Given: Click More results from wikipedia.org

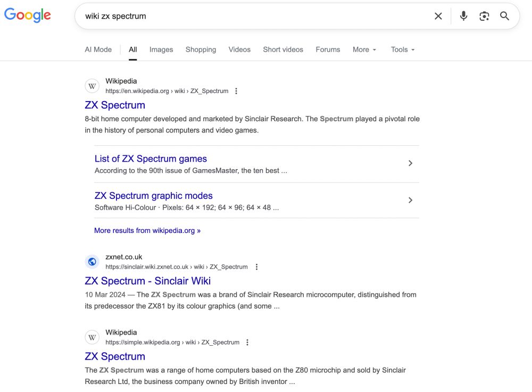Looking at the screenshot, I should [147, 230].
